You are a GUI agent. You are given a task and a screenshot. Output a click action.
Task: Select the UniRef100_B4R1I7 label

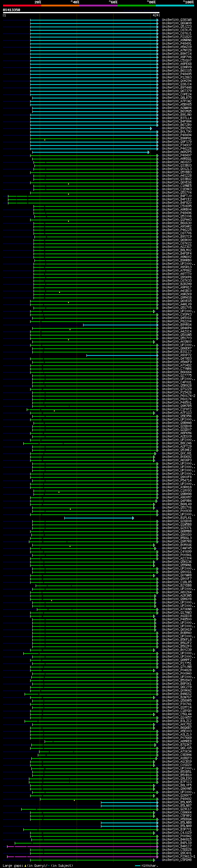click(177, 846)
